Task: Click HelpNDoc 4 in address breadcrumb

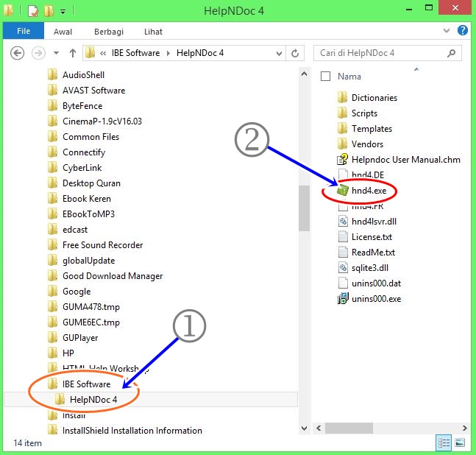Action: [x=200, y=53]
